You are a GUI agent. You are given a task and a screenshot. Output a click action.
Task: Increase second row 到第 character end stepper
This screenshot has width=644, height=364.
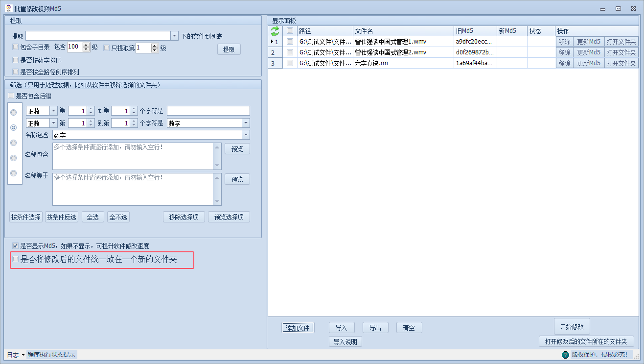(x=134, y=121)
